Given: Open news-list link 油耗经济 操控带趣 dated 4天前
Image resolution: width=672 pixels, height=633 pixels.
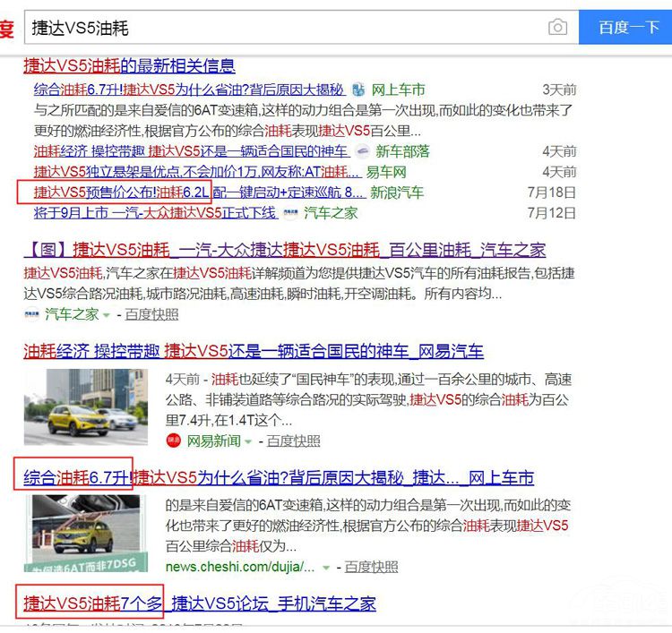Looking at the screenshot, I should [x=191, y=151].
